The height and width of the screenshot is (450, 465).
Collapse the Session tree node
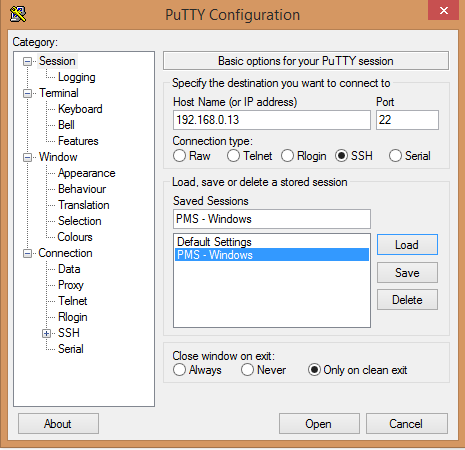point(27,61)
